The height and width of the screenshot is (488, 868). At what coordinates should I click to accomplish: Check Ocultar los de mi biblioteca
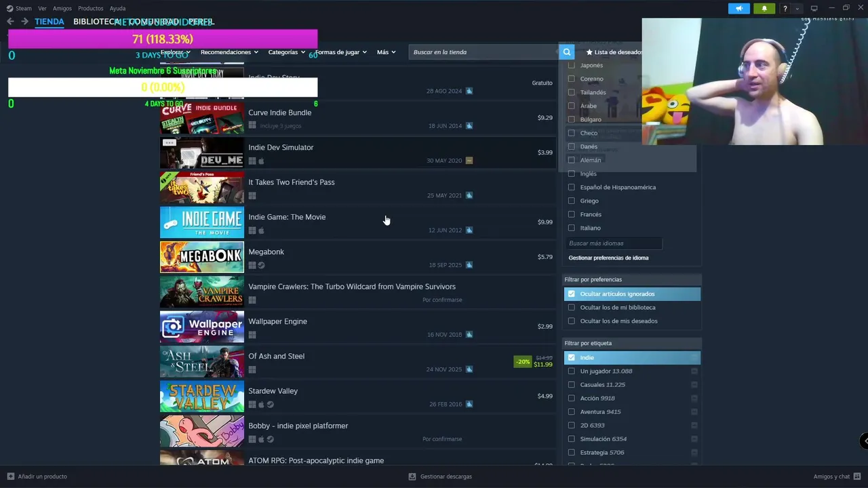point(571,307)
